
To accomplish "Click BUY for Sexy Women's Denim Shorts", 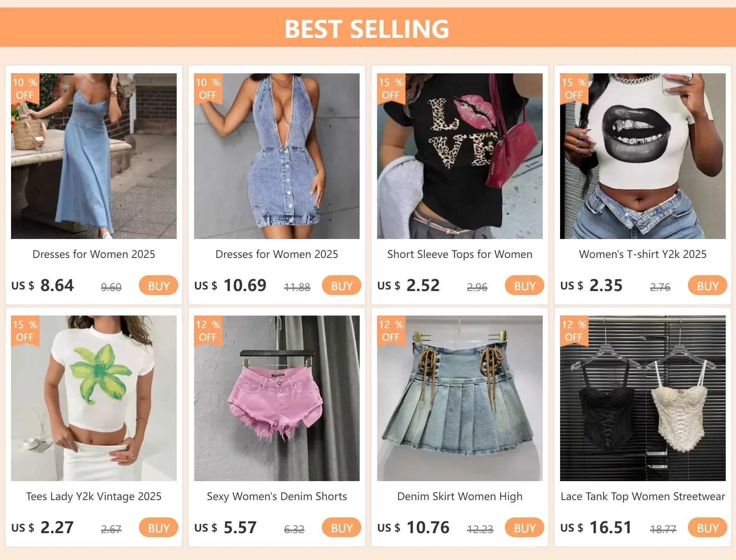I will tap(341, 528).
